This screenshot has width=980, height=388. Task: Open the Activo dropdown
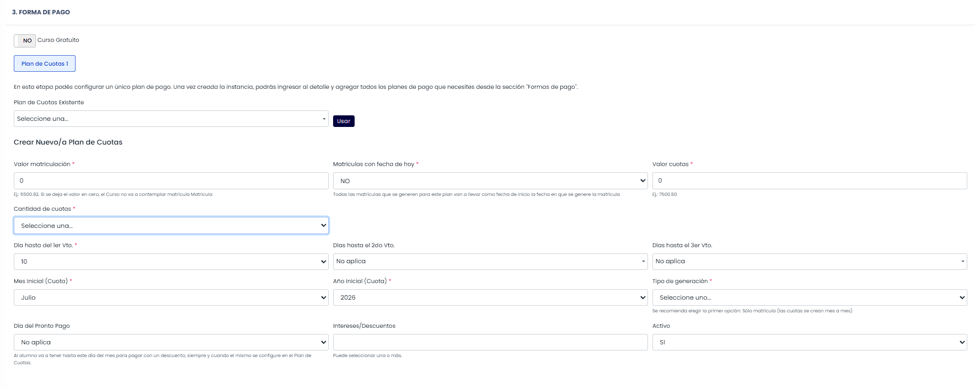point(810,342)
